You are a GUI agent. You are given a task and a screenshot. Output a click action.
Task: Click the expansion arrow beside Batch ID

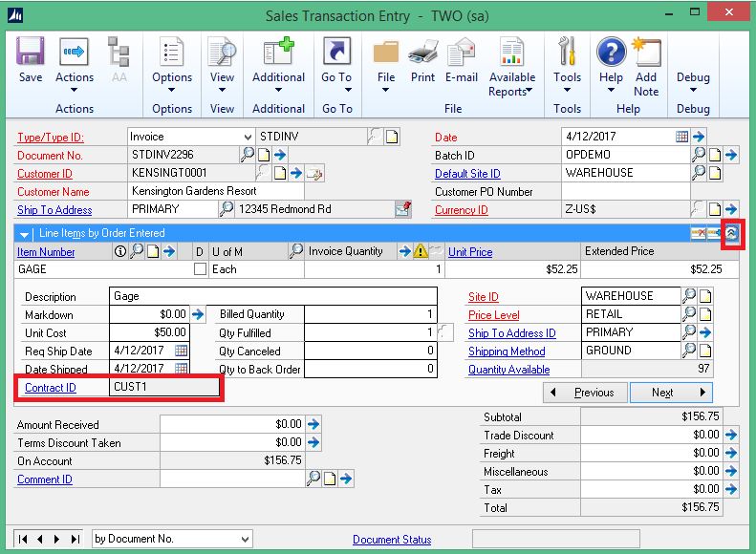[x=731, y=155]
